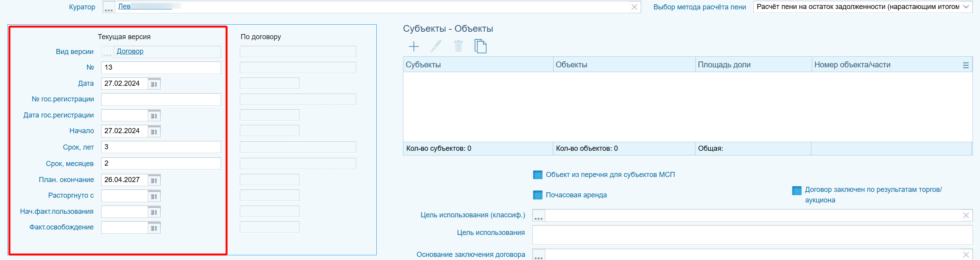The width and height of the screenshot is (980, 260).
Task: Toggle Договор заключен по результатам торгов checkbox
Action: [x=797, y=190]
